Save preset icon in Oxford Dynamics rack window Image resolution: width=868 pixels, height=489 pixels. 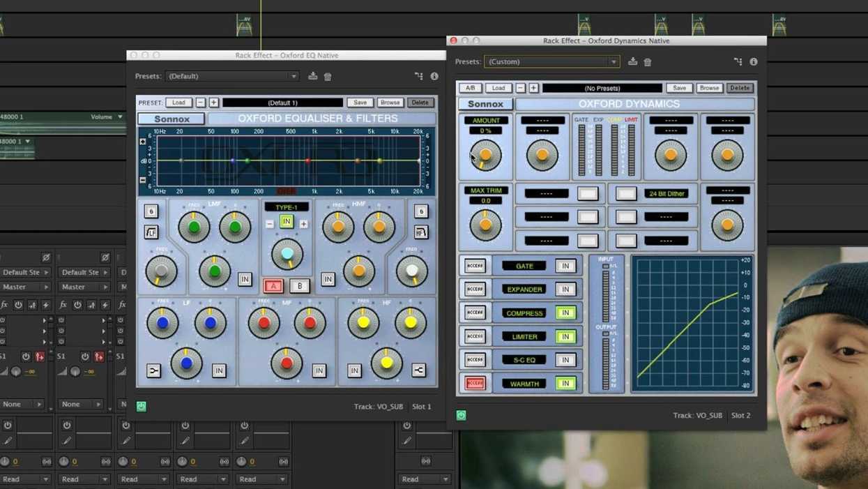tap(632, 61)
